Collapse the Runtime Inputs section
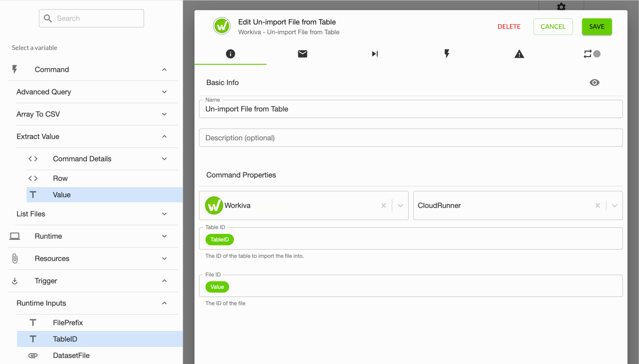This screenshot has width=639, height=364. tap(164, 303)
